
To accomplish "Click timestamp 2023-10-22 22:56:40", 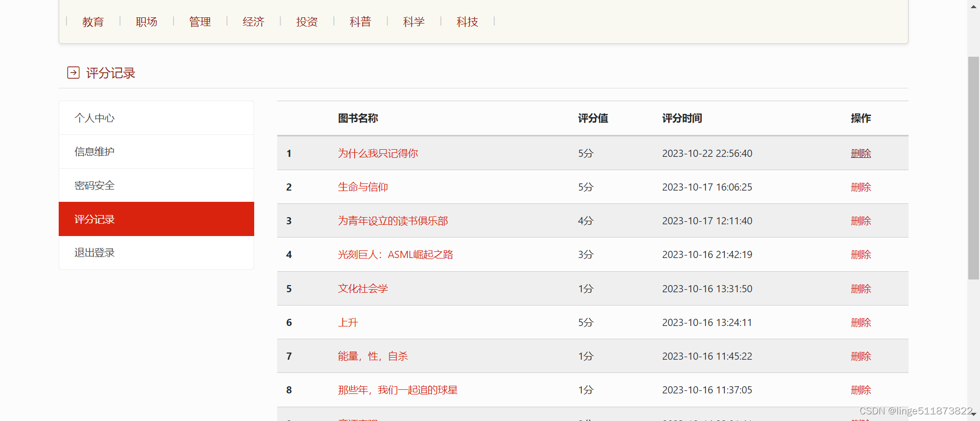I will point(707,153).
